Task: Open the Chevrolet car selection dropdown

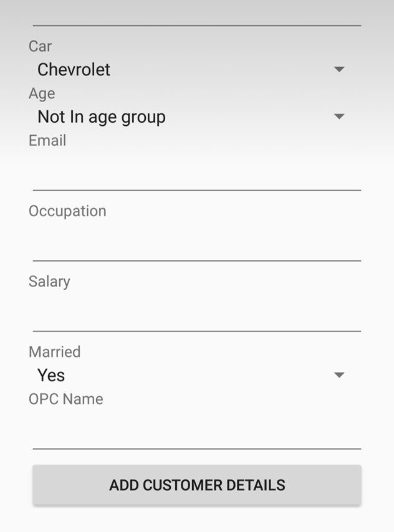Action: click(x=187, y=69)
